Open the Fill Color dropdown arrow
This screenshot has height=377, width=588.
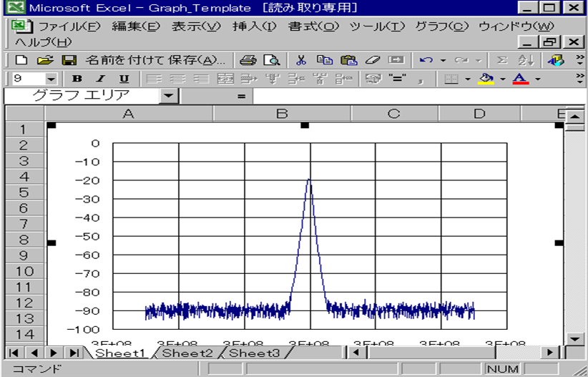[503, 79]
